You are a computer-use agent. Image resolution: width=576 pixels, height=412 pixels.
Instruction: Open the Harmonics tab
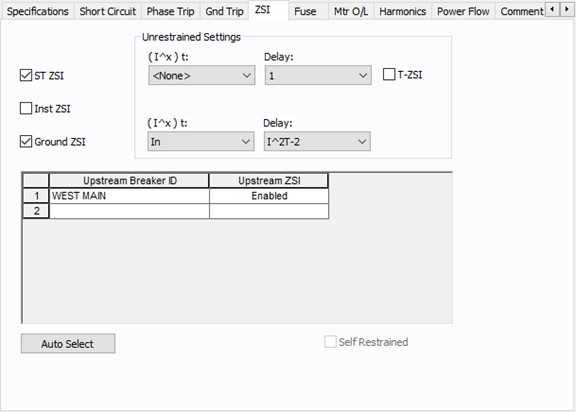click(x=403, y=11)
